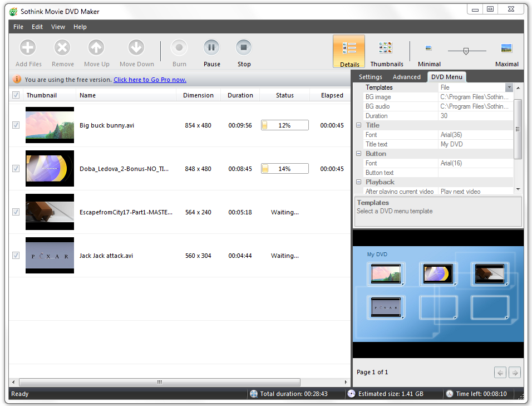
Task: Go to next DVD menu page
Action: coord(515,373)
